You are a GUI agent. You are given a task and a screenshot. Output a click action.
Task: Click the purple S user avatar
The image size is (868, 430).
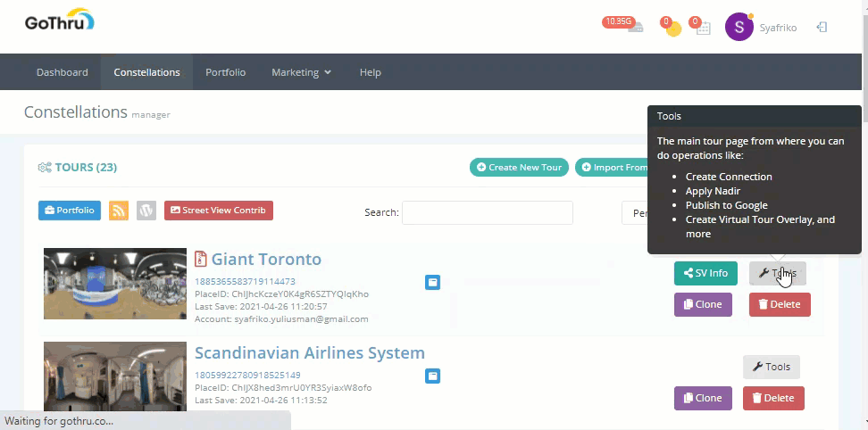[x=739, y=27]
